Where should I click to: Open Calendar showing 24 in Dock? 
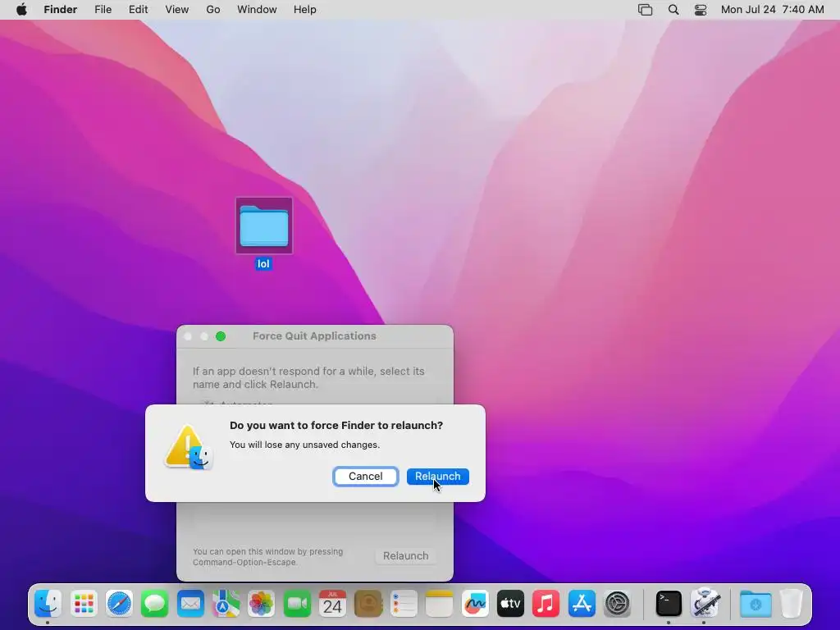point(333,603)
